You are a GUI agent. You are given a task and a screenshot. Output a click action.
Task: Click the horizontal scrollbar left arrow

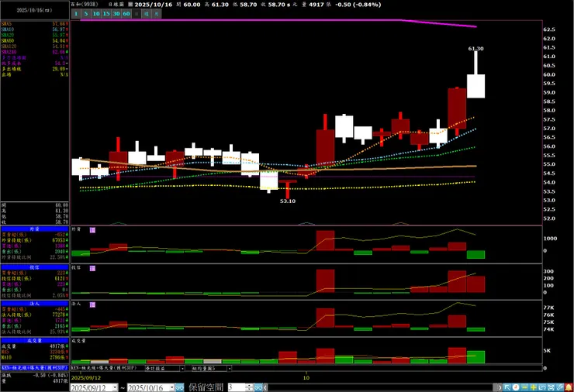pos(265,387)
